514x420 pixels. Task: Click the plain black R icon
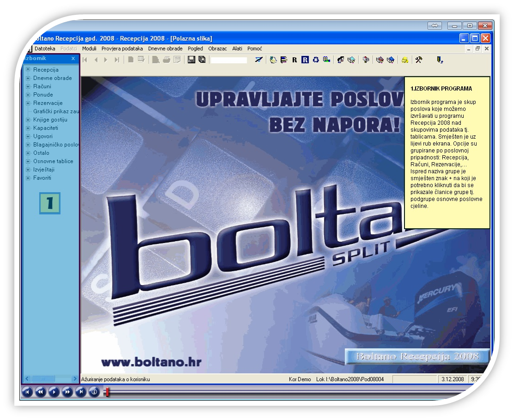[294, 60]
